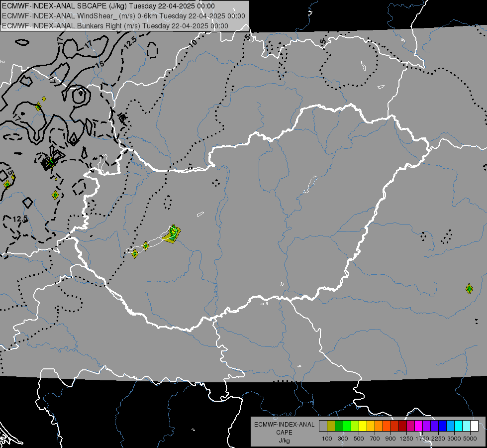Pick the pure yellow legend swatch
The height and width of the screenshot is (448, 487).
pos(363,426)
